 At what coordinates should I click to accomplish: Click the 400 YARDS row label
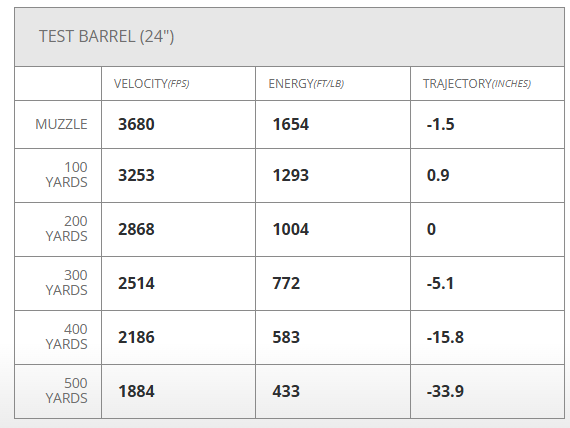coord(67,337)
